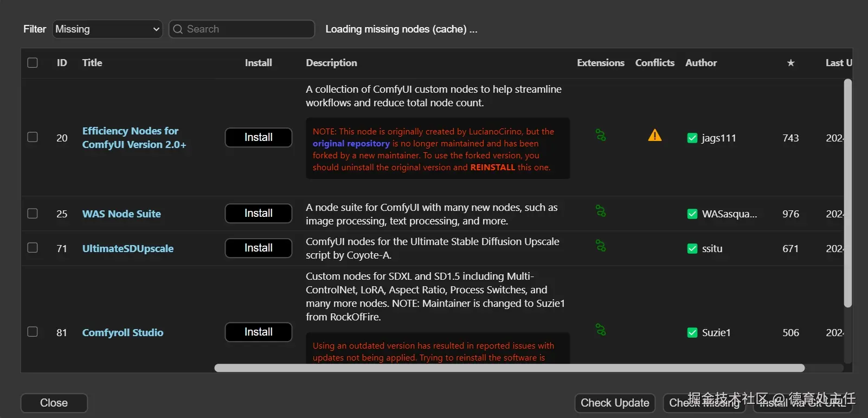The width and height of the screenshot is (868, 418).
Task: Click verified badge beside WASasqua...
Action: pos(692,214)
